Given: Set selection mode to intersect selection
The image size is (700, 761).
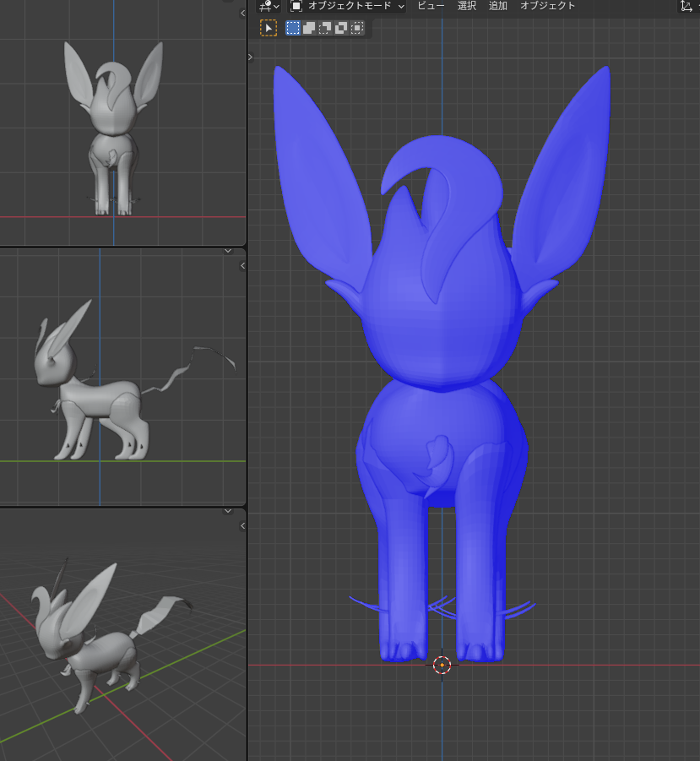Looking at the screenshot, I should tap(357, 28).
